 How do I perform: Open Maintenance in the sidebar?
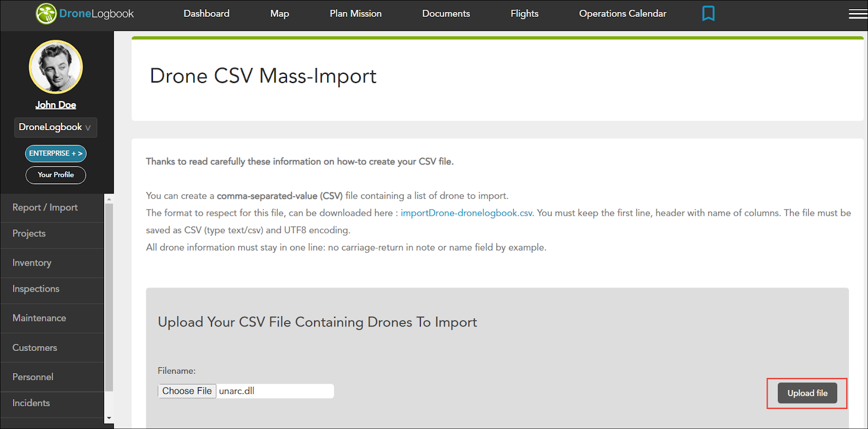pyautogui.click(x=52, y=318)
